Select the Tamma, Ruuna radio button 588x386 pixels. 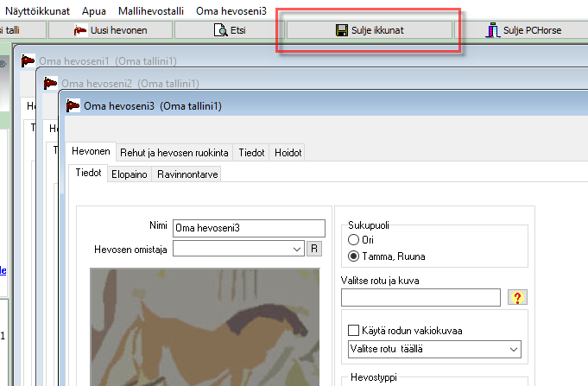coord(352,256)
